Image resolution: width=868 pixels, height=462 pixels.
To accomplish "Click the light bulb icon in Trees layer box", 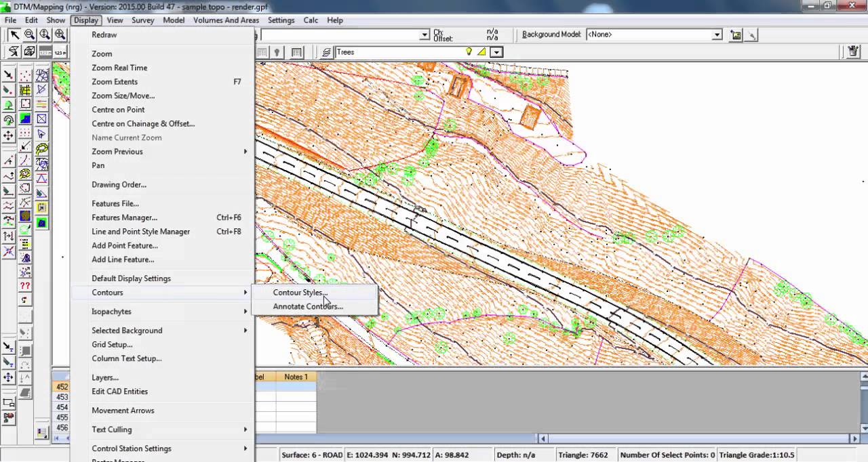I will 468,51.
